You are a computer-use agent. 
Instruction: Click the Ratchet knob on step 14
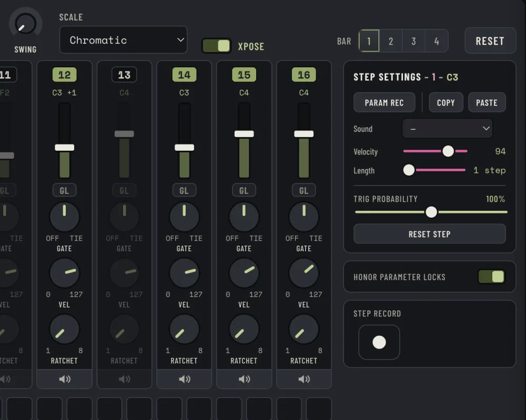184,329
